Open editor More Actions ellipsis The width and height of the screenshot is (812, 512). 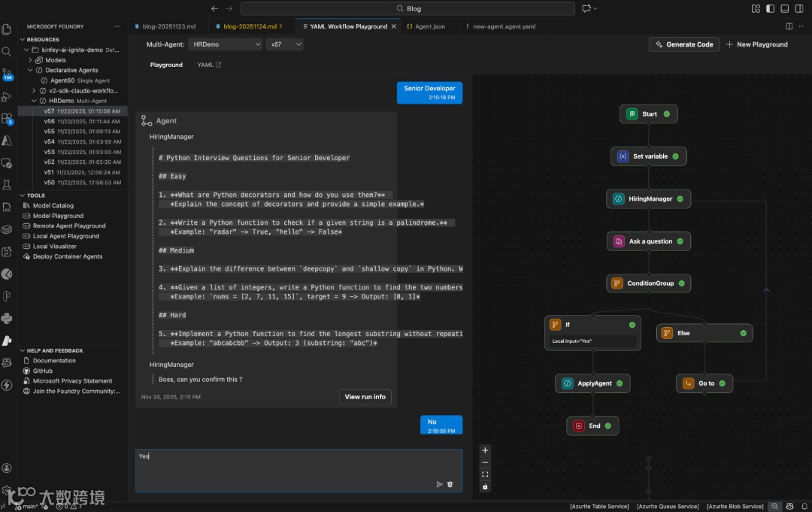(801, 26)
